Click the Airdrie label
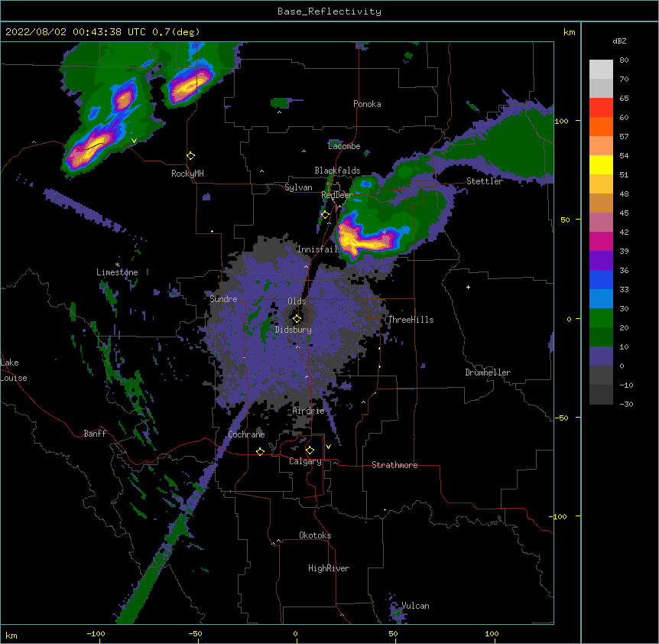The height and width of the screenshot is (644, 659). click(308, 411)
